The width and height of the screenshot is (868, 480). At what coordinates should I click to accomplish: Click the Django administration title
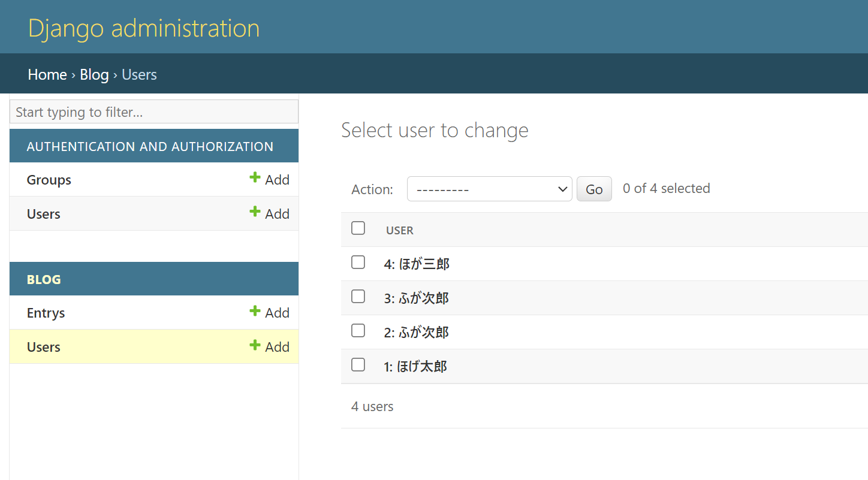[x=144, y=28]
